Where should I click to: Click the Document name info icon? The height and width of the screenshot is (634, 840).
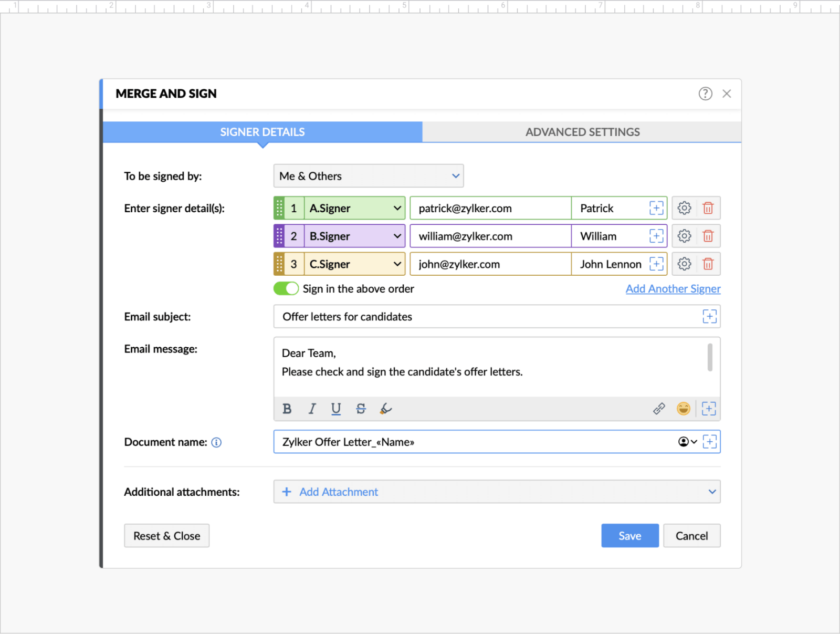point(216,442)
